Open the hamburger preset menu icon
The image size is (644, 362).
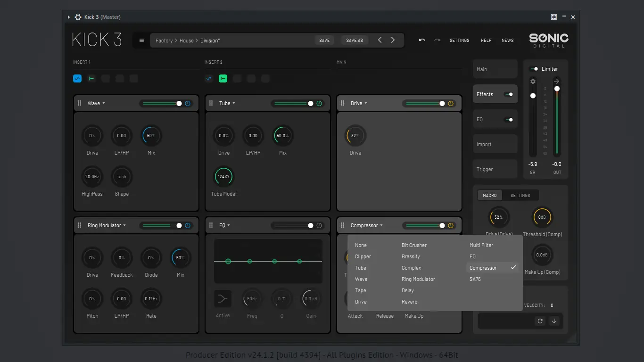coord(141,41)
